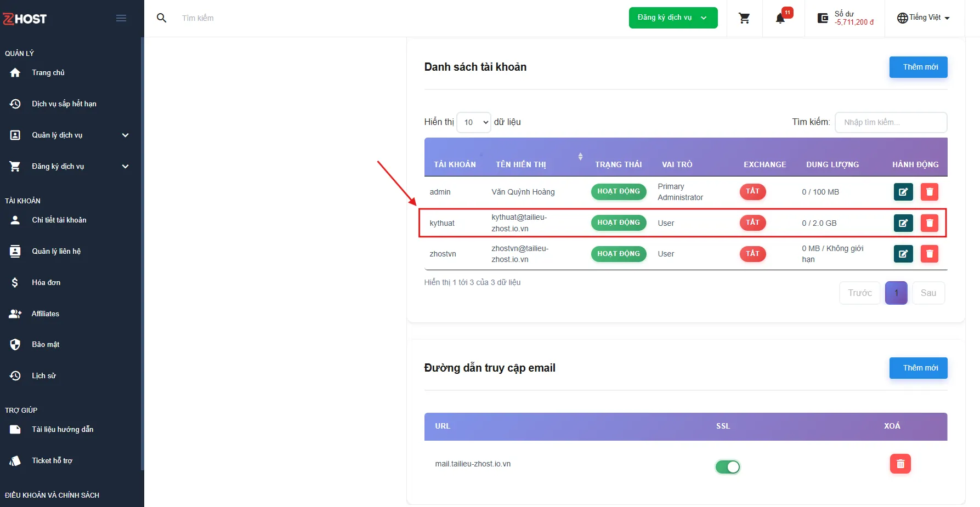This screenshot has width=980, height=507.
Task: Click 0 / 100 MB storage value
Action: [820, 192]
